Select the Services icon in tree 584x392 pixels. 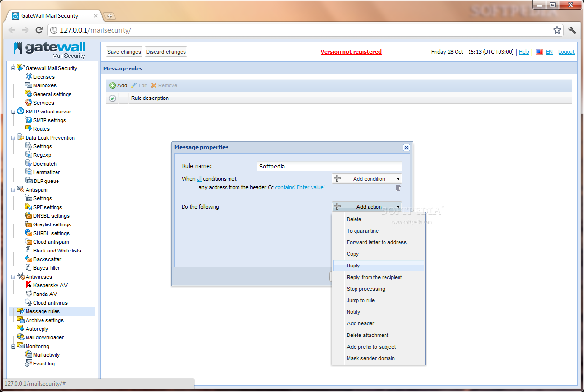pyautogui.click(x=28, y=103)
